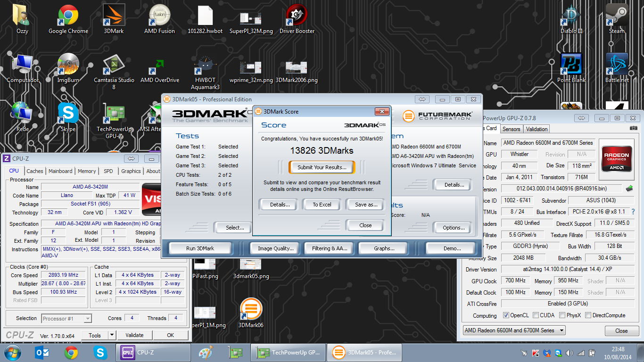The image size is (644, 362).
Task: Click Run 3DMark button
Action: point(200,248)
